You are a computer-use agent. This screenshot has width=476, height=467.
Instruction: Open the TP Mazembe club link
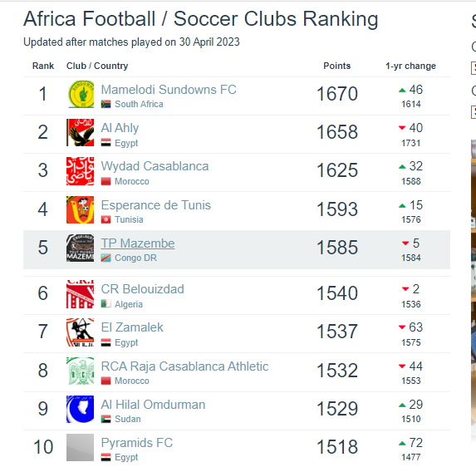pos(138,243)
